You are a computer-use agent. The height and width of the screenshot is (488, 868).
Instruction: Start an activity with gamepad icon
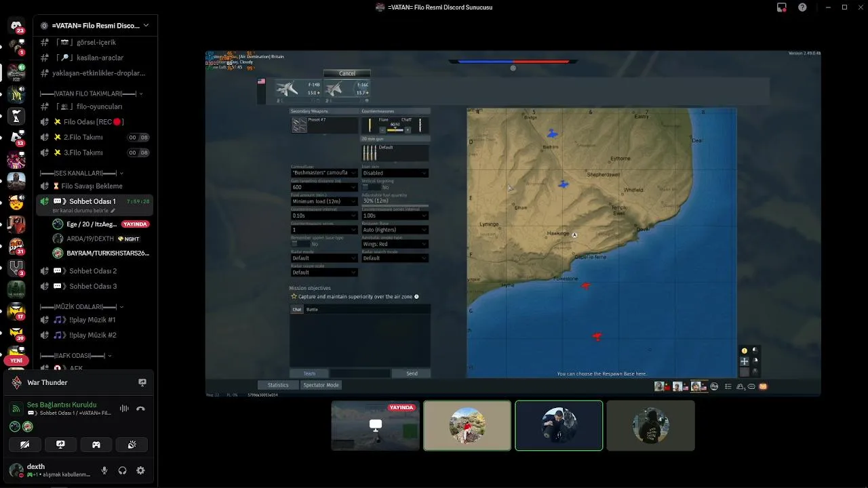click(96, 445)
